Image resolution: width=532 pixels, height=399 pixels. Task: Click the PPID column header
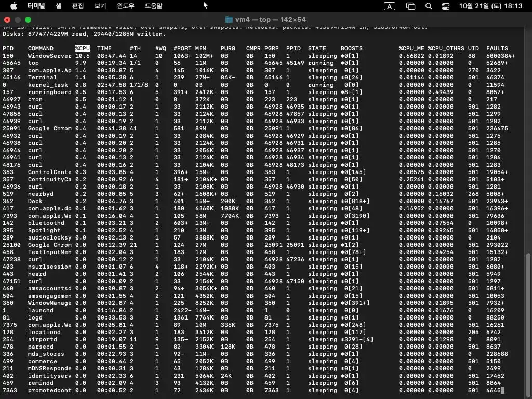[294, 48]
